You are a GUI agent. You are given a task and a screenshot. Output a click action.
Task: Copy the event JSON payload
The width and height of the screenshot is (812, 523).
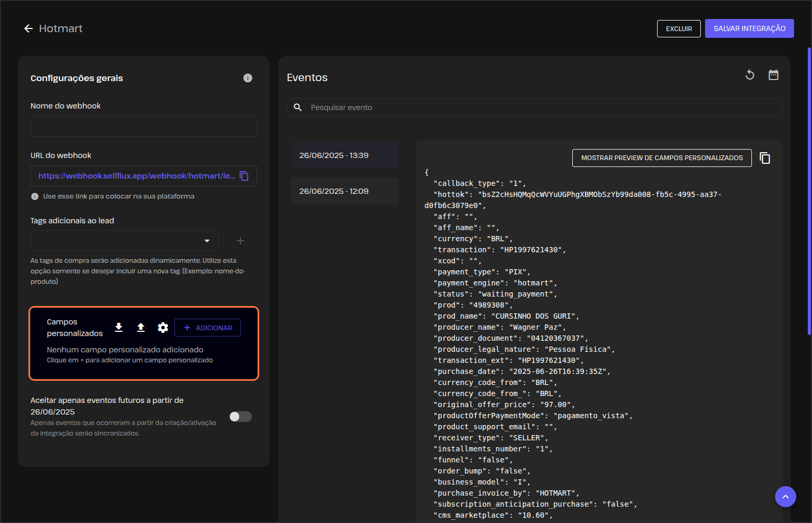(765, 158)
